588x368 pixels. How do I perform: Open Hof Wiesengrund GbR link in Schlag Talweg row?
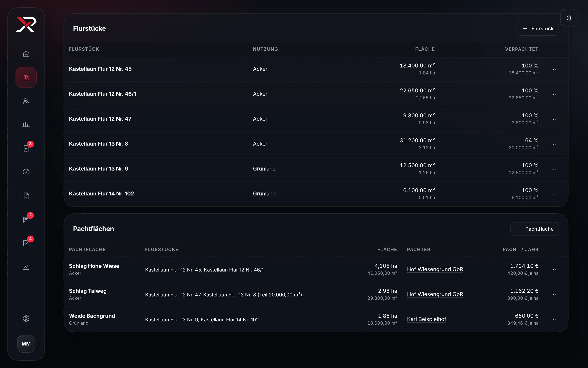[x=435, y=294]
